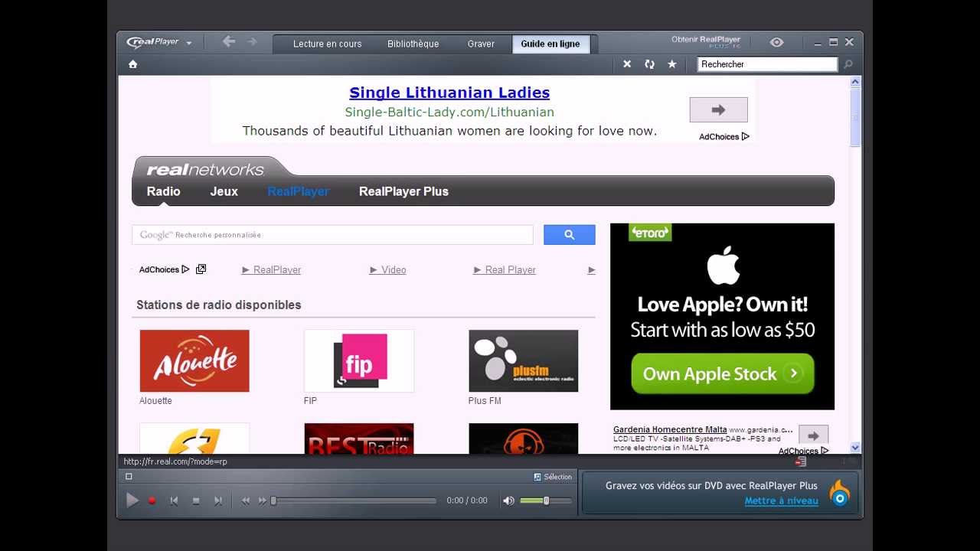Click AdChoices beside the ad links row
The image size is (980, 551).
(x=164, y=269)
